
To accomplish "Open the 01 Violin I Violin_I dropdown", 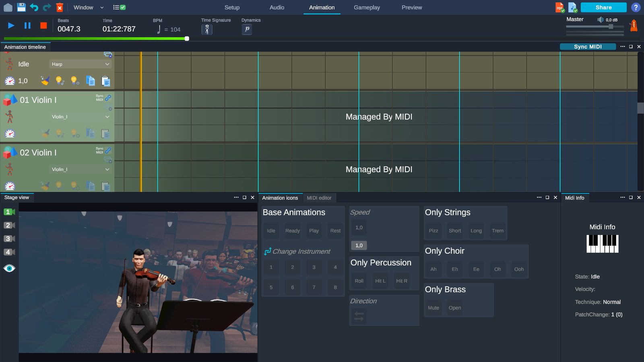I will point(80,117).
